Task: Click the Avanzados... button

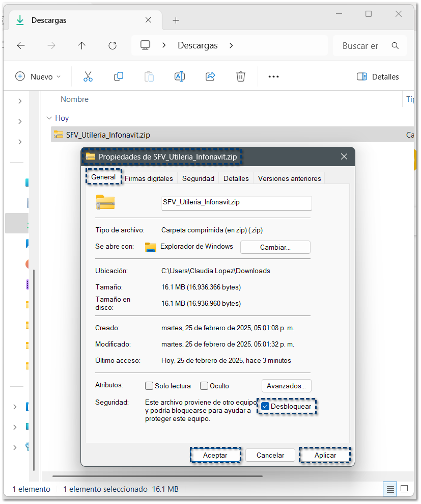Action: 286,386
